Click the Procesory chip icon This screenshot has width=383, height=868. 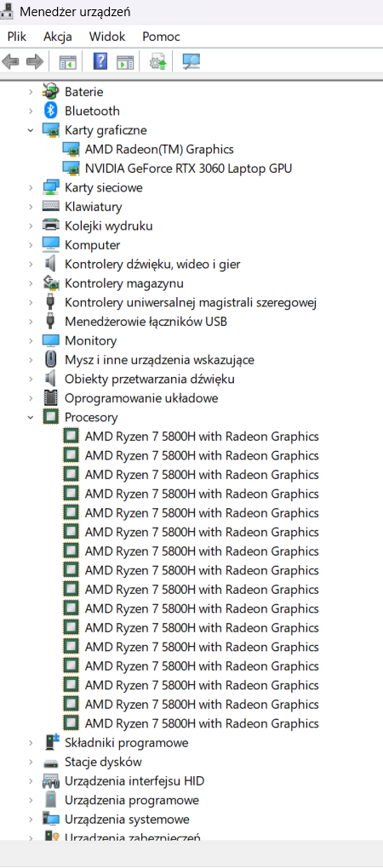(51, 417)
